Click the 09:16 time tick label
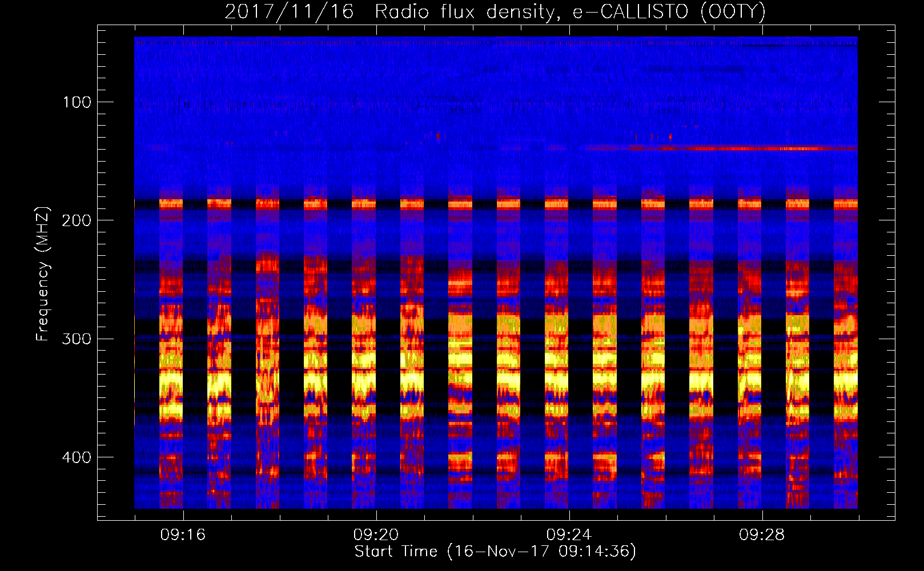 pos(183,534)
